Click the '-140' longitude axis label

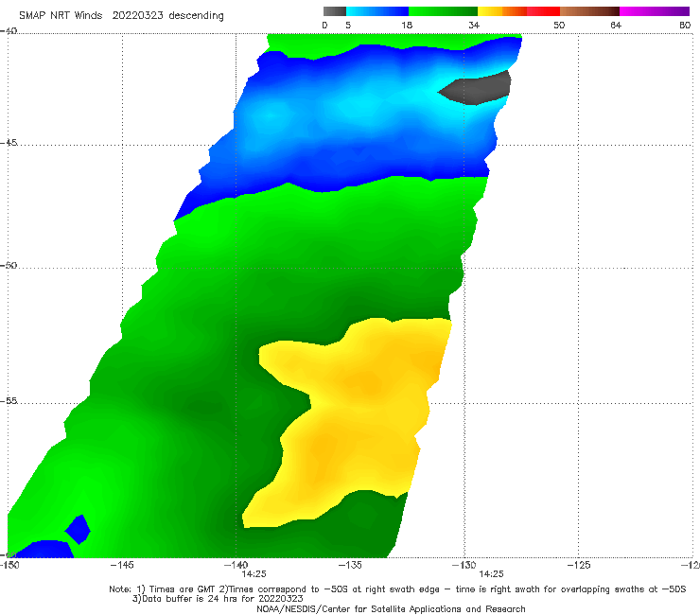click(236, 565)
